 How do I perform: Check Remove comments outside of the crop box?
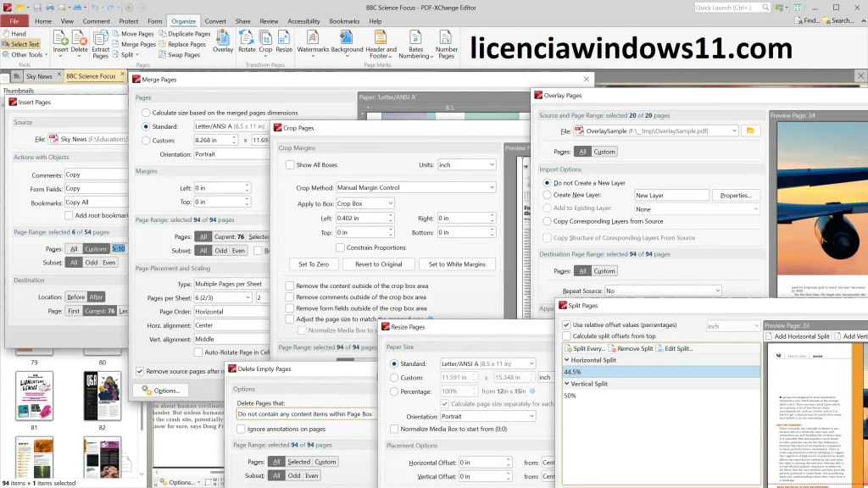coord(290,297)
